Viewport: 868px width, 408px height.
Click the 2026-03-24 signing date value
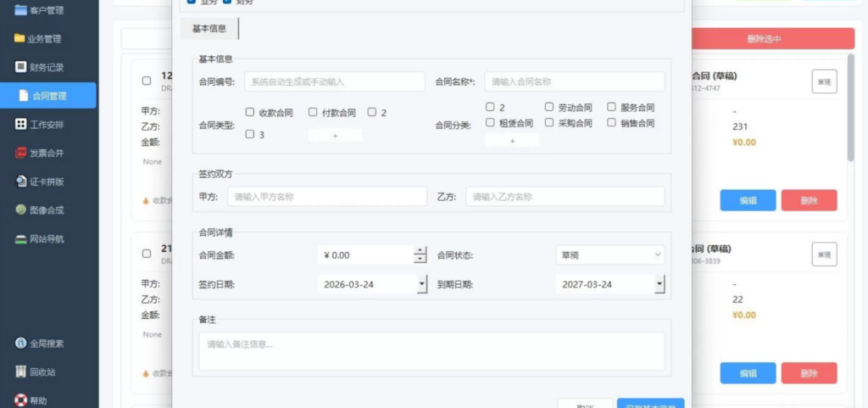coord(348,284)
